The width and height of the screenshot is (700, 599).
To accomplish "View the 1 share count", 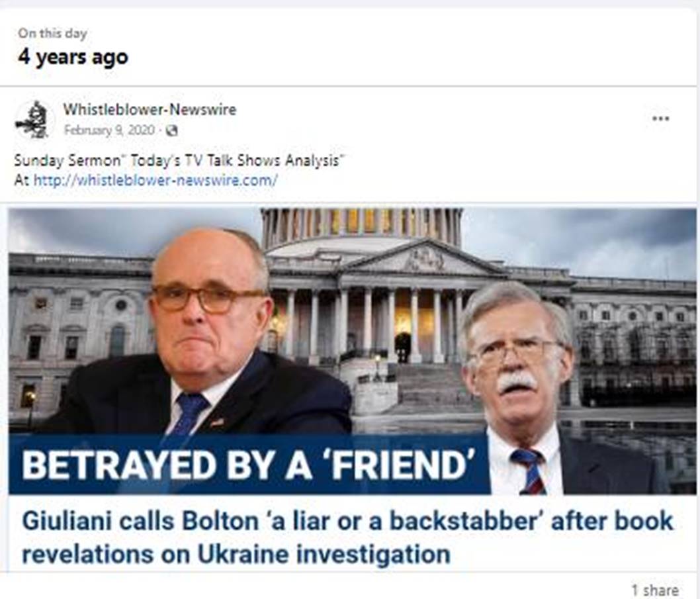I will pos(655,590).
